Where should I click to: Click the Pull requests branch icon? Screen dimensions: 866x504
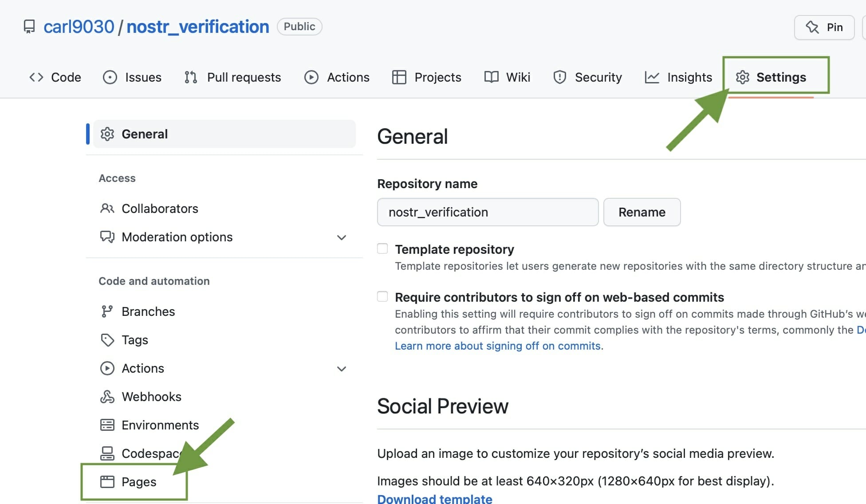pos(191,77)
